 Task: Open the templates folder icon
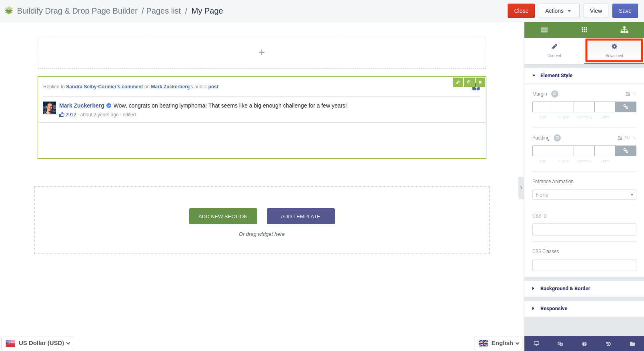[x=632, y=344]
